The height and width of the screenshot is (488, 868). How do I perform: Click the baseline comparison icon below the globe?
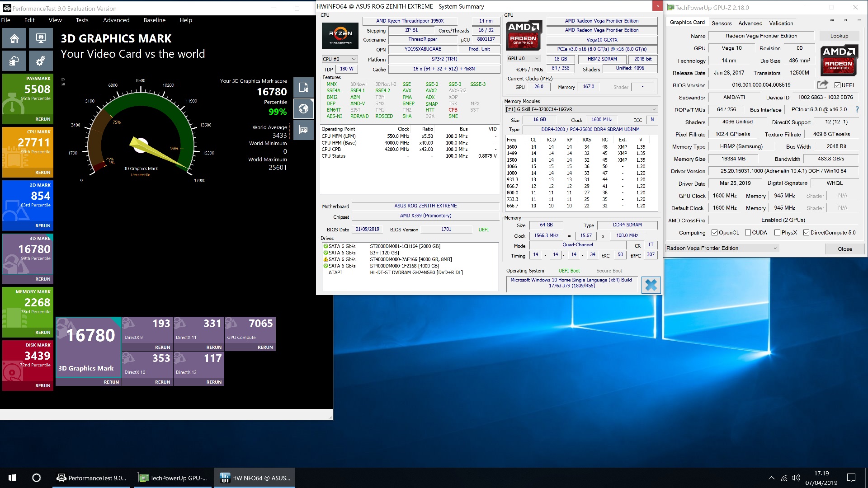303,130
